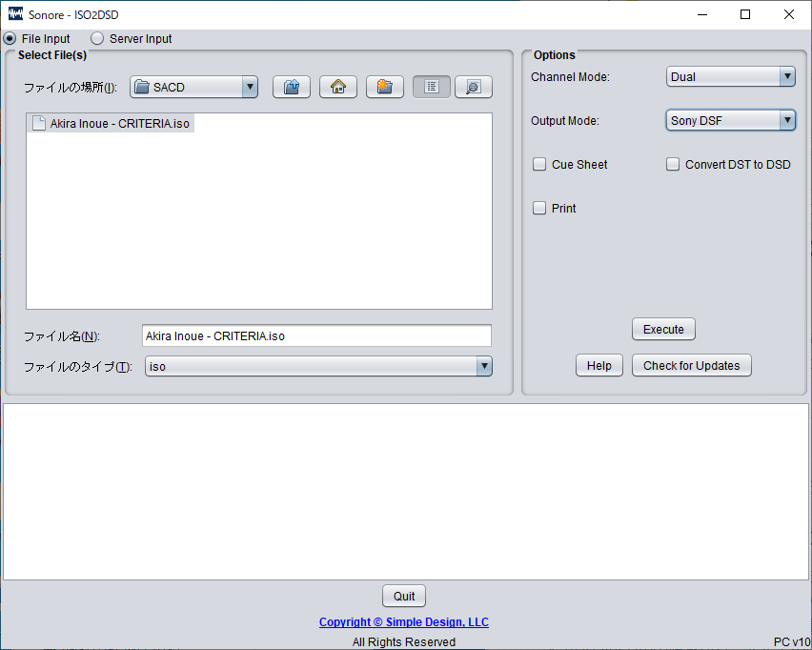This screenshot has width=812, height=650.
Task: Click the Execute button
Action: coord(663,330)
